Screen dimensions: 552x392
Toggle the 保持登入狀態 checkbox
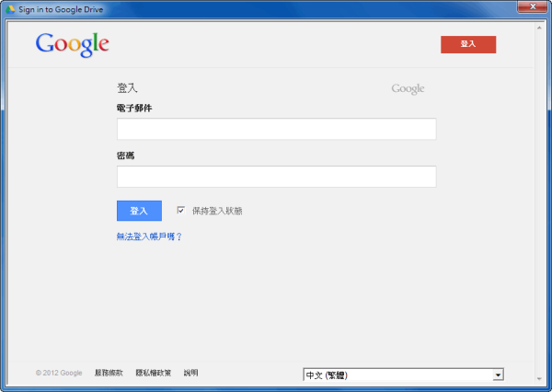(180, 211)
